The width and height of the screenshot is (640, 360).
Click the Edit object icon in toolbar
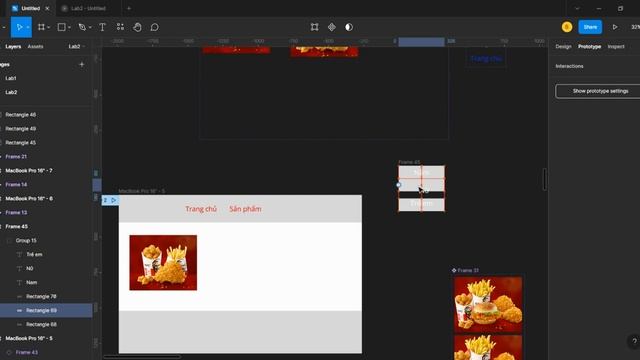coord(314,27)
